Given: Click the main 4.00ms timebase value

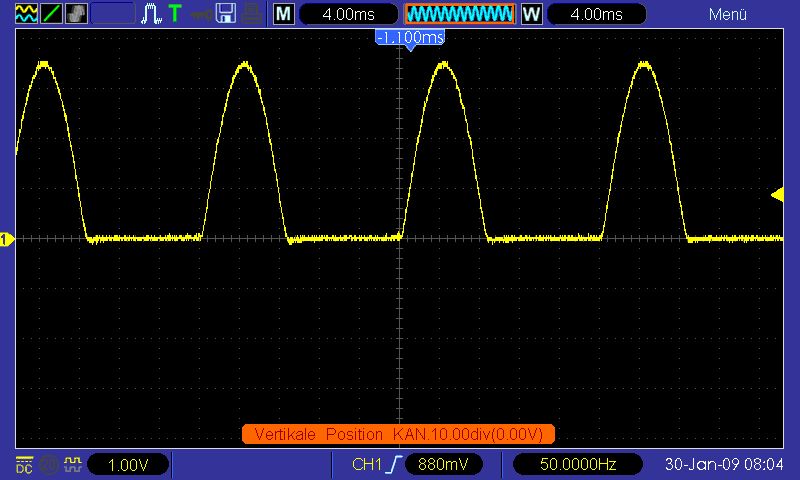Looking at the screenshot, I should (x=348, y=14).
